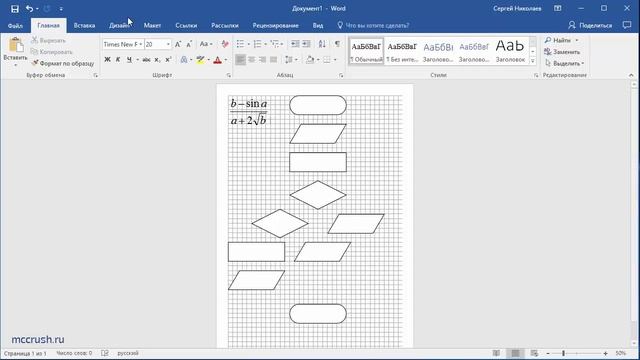
Task: Toggle strikethrough formatting
Action: click(x=146, y=60)
